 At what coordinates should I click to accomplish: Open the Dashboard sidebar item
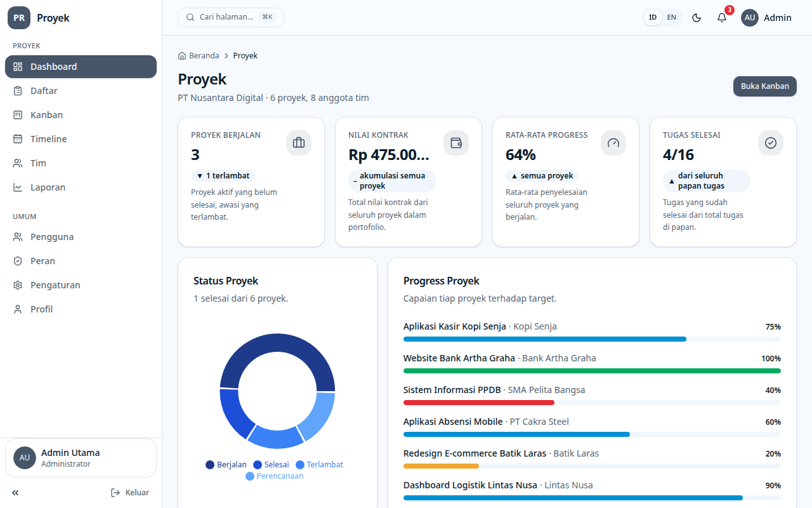(x=81, y=67)
